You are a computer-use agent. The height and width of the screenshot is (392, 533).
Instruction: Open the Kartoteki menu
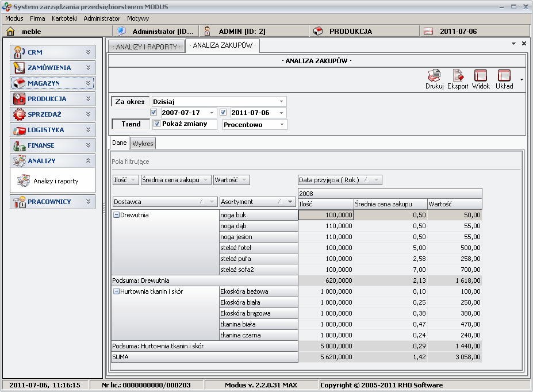point(64,18)
